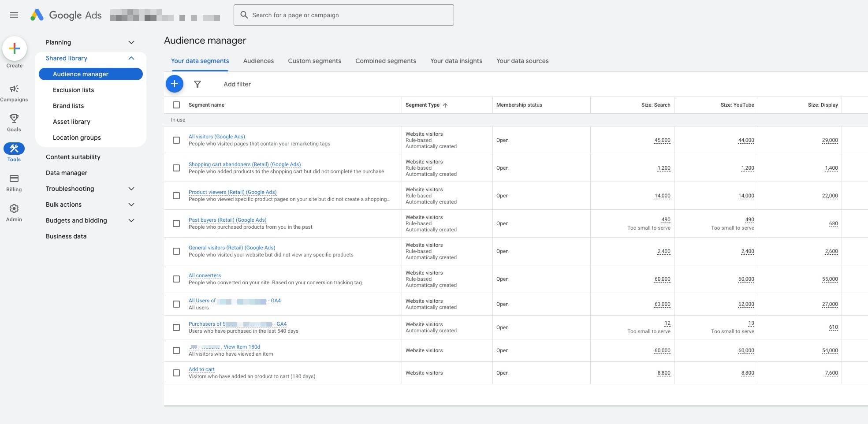Click the Size: Search column header

pos(656,105)
